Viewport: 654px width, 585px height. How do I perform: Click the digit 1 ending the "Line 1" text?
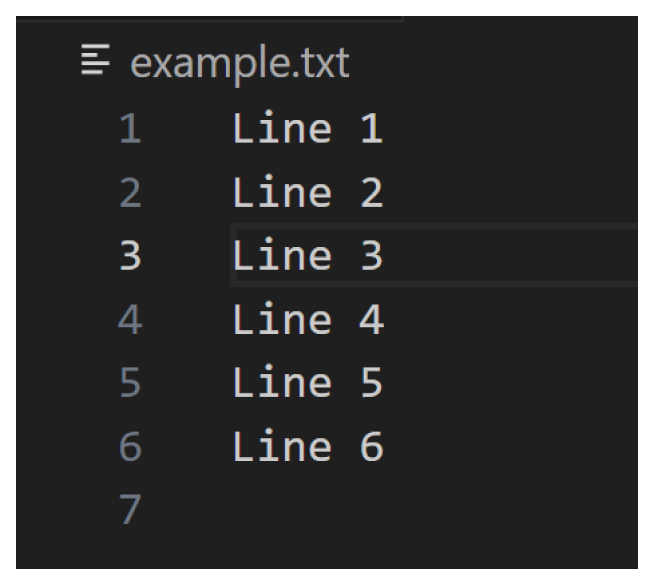(371, 129)
